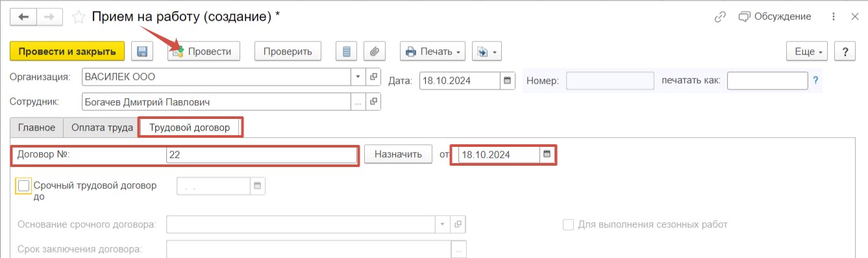
Task: Expand the Организация dropdown arrow
Action: [359, 77]
